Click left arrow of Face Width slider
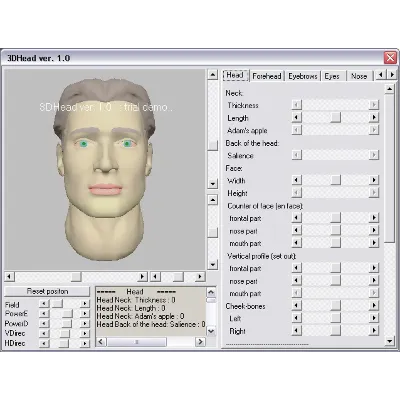 pyautogui.click(x=296, y=180)
